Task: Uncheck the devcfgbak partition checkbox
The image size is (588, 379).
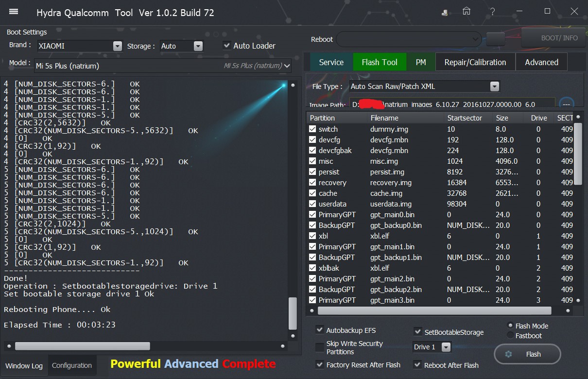Action: (312, 150)
